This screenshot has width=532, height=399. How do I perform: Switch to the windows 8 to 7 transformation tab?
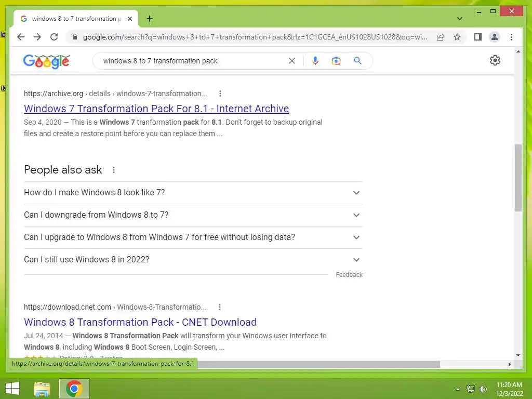(75, 19)
